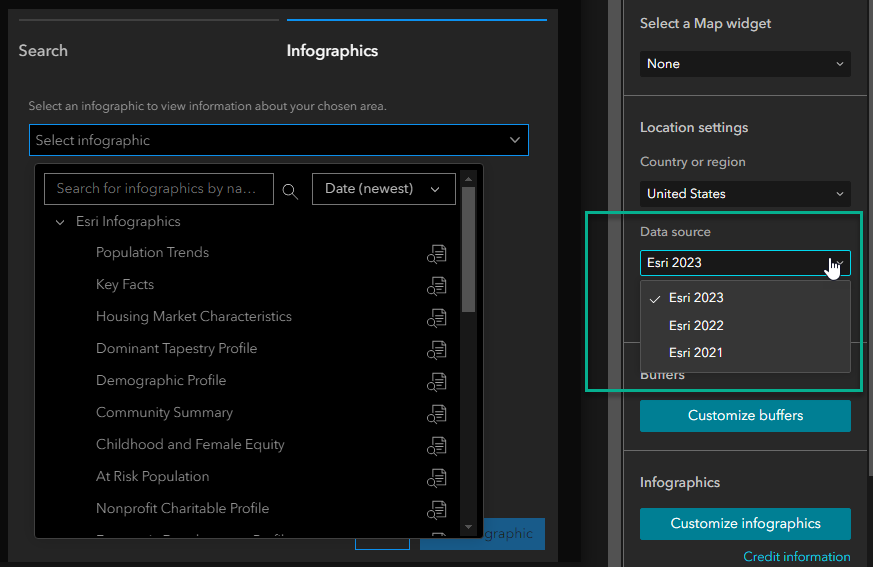
Task: Click the Customize buffers button
Action: (745, 416)
